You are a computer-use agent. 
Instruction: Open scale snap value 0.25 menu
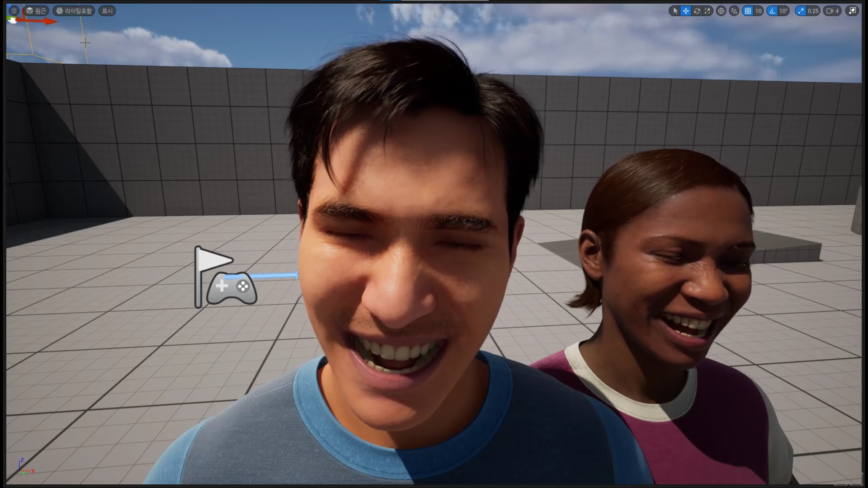(x=813, y=11)
